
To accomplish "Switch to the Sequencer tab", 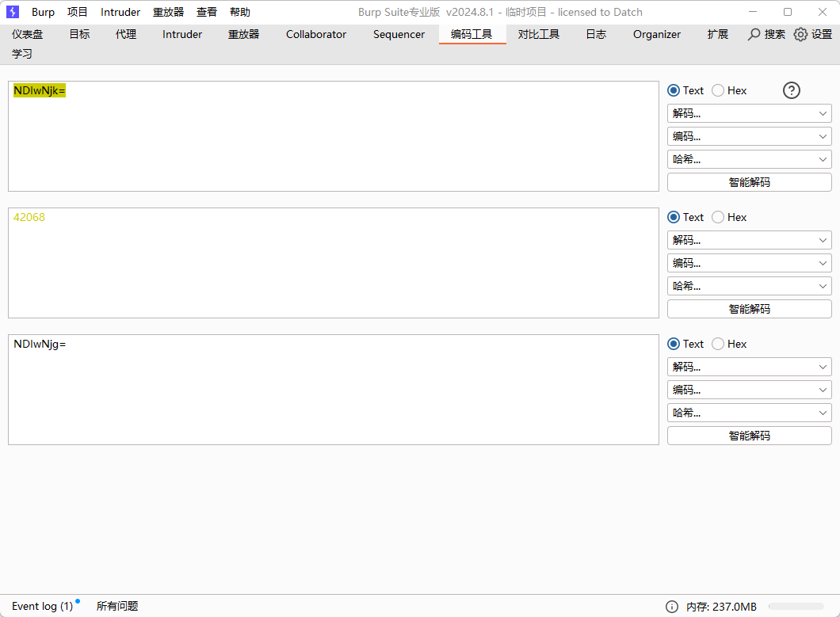I will coord(399,34).
